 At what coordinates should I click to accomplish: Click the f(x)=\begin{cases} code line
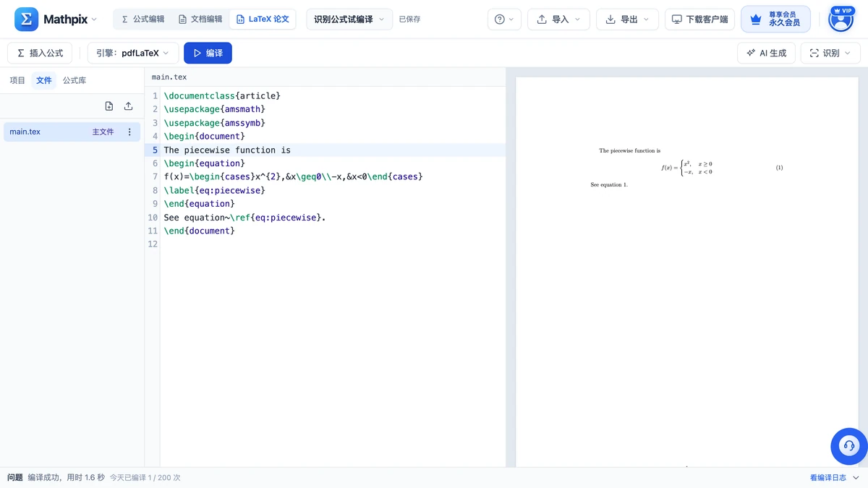pos(293,176)
